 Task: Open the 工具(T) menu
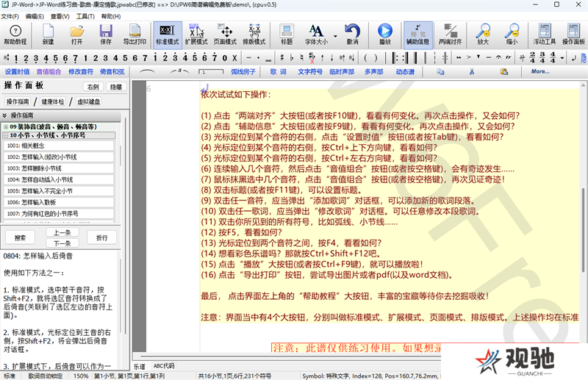(x=85, y=16)
